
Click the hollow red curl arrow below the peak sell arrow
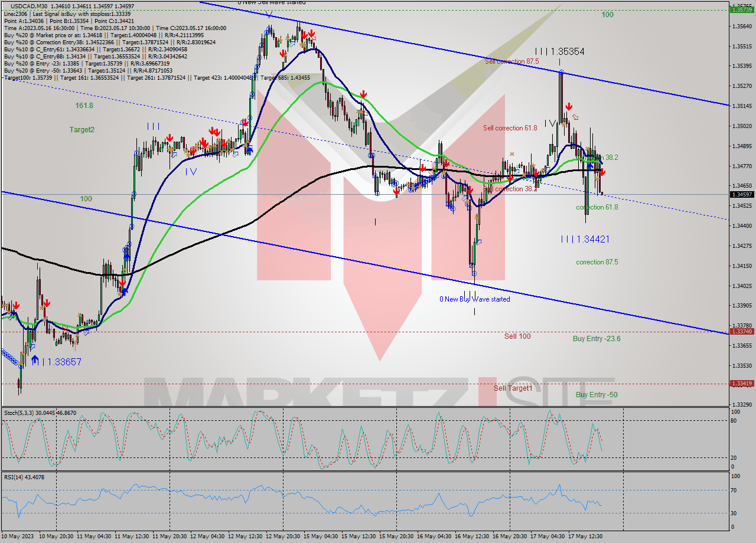tap(575, 116)
